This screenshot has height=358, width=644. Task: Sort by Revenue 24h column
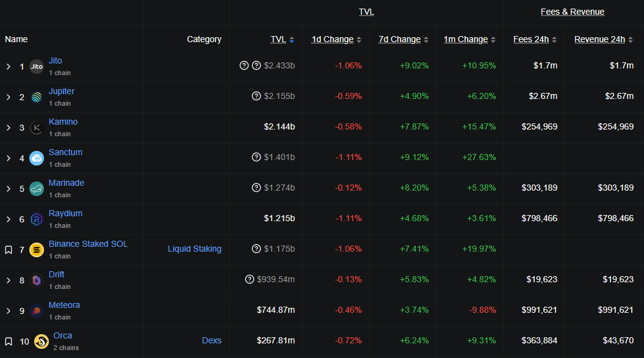599,39
